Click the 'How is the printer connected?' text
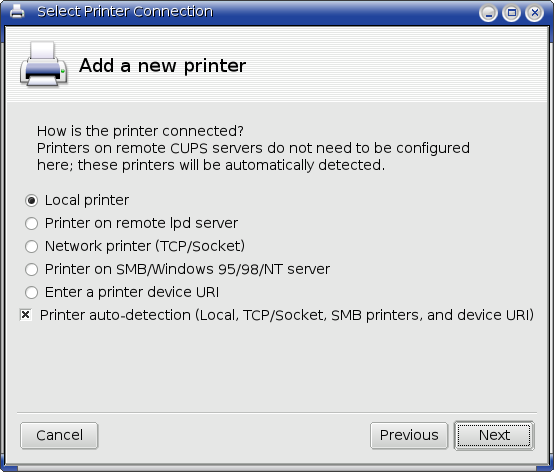Image resolution: width=554 pixels, height=472 pixels. pyautogui.click(x=140, y=131)
